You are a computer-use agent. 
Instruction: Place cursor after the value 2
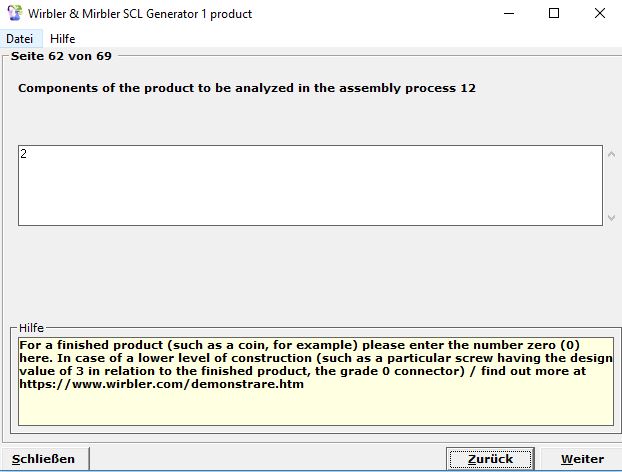pyautogui.click(x=28, y=154)
